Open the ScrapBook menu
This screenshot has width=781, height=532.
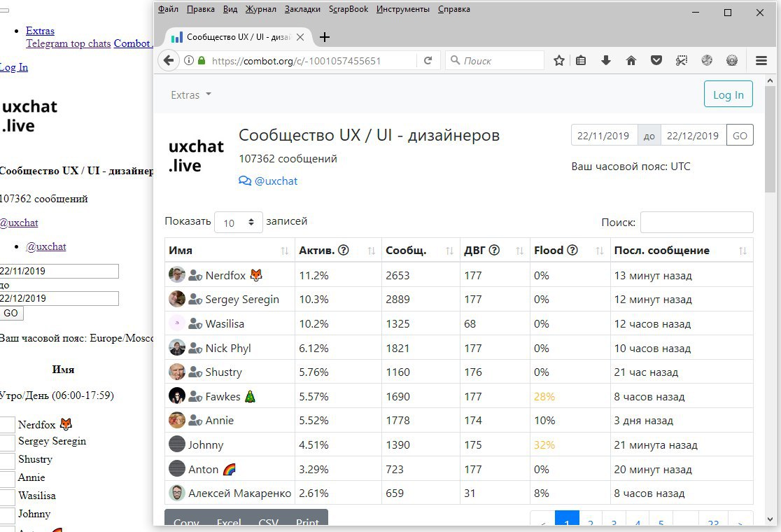pyautogui.click(x=349, y=9)
